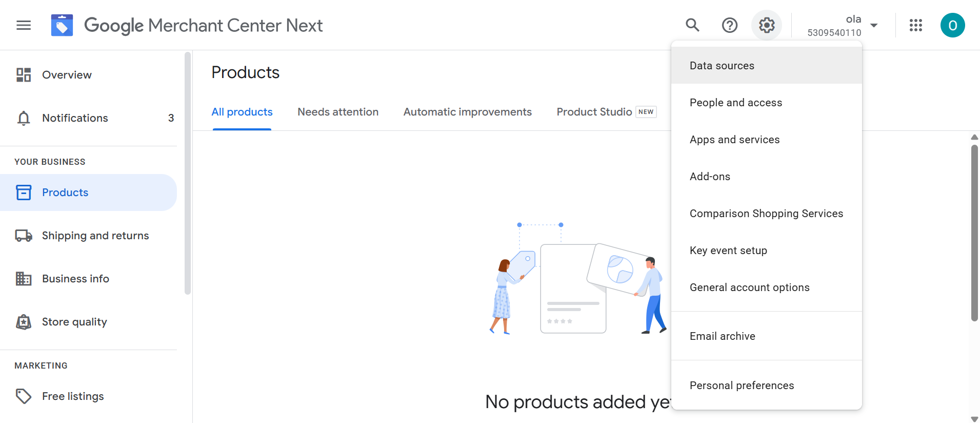
Task: Click the Store quality badge icon
Action: click(24, 322)
